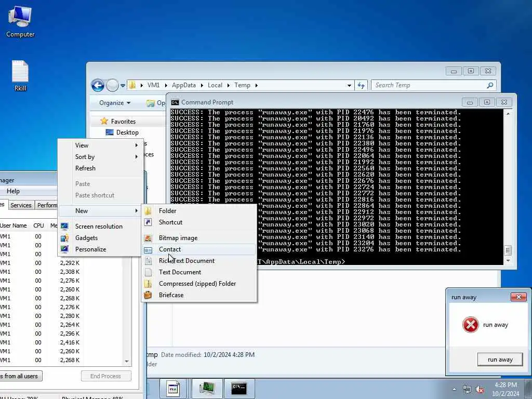The height and width of the screenshot is (399, 532).
Task: Sort by User Name column
Action: (x=14, y=225)
